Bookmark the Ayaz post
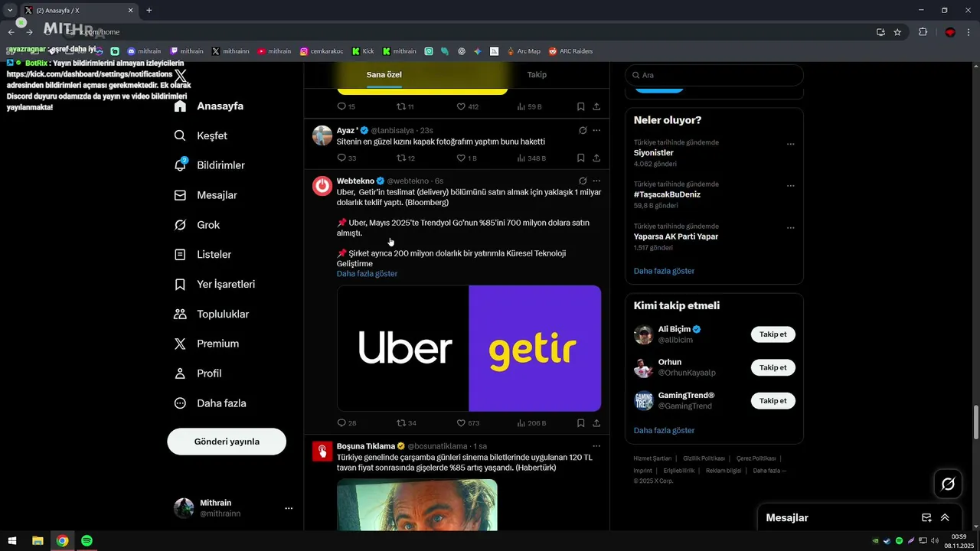This screenshot has height=551, width=980. (580, 158)
